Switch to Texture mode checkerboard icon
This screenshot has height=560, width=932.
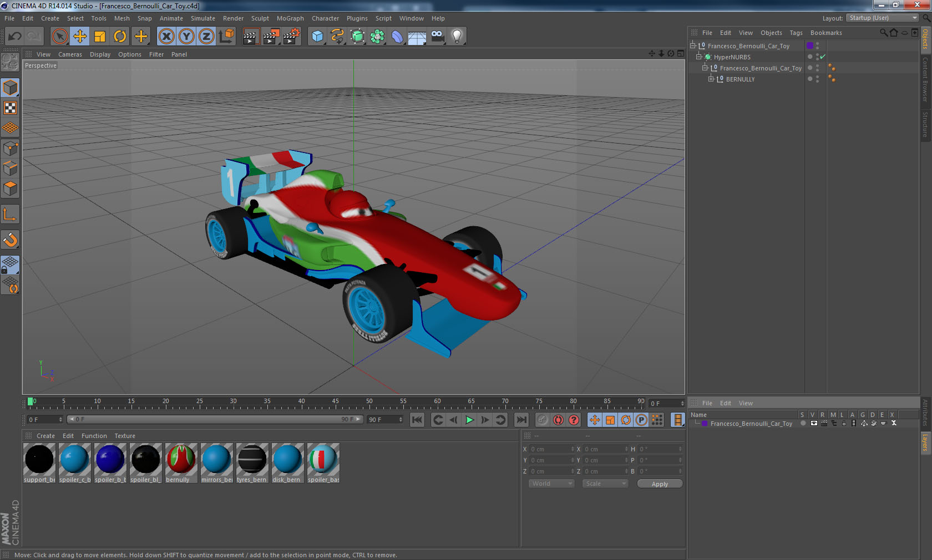(x=10, y=108)
